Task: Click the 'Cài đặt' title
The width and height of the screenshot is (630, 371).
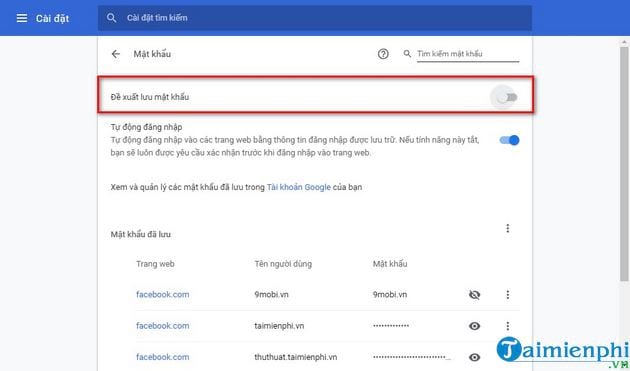Action: (x=52, y=18)
